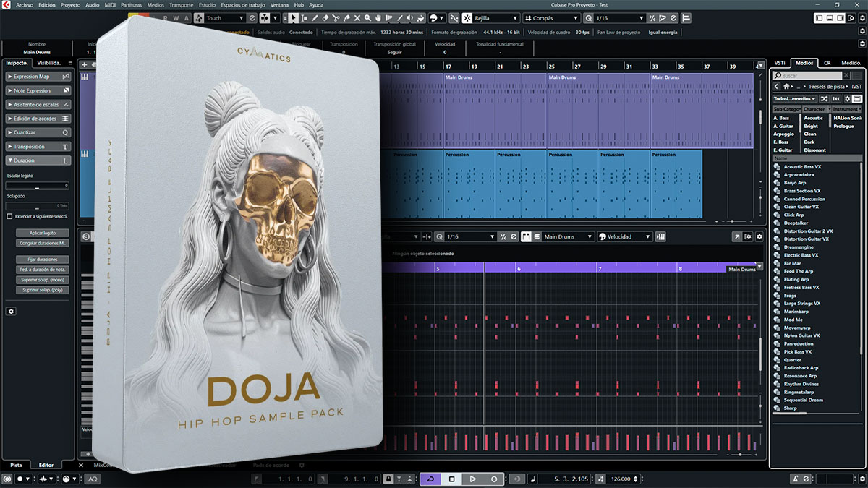Switch to the CR tab

pyautogui.click(x=827, y=63)
